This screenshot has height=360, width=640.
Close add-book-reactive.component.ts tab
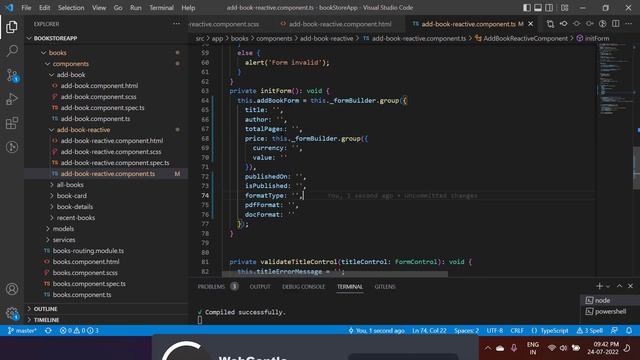tap(531, 24)
